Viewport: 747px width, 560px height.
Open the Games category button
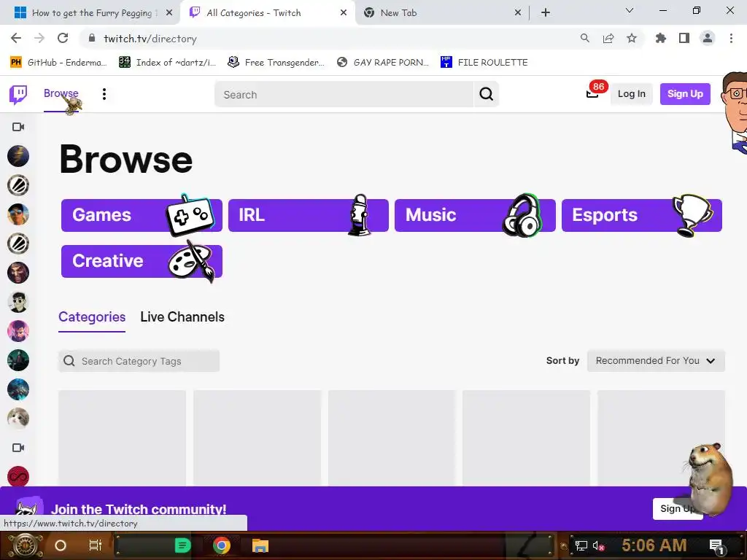pos(142,215)
